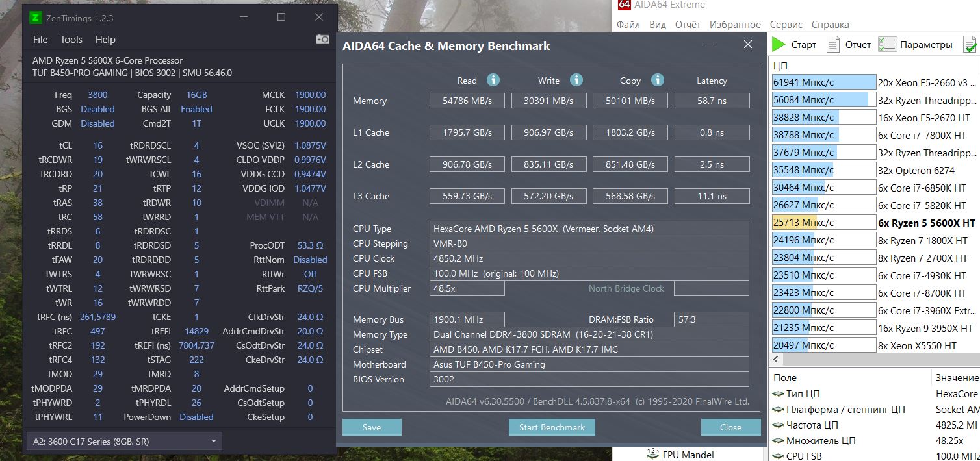Screen dimensions: 980x461
Task: Click the Параметры checklist icon in AIDA64
Action: [x=887, y=45]
